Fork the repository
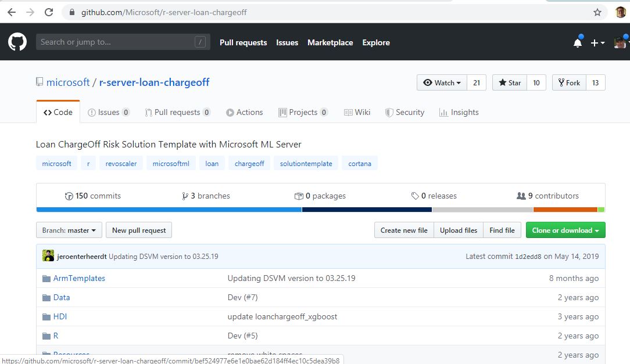 pyautogui.click(x=569, y=82)
